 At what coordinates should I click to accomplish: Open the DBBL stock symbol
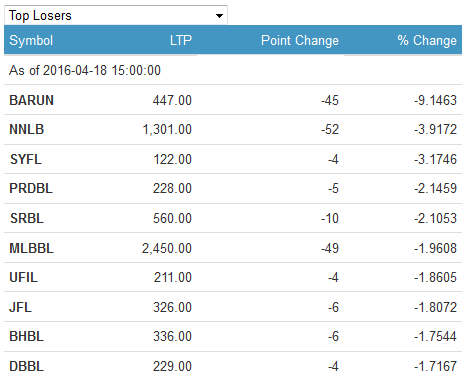pos(27,366)
